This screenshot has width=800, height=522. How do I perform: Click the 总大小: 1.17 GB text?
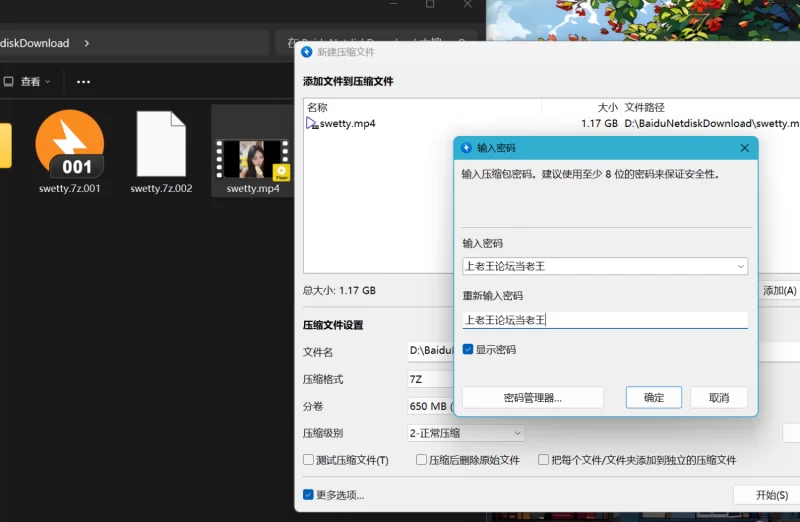pos(339,290)
